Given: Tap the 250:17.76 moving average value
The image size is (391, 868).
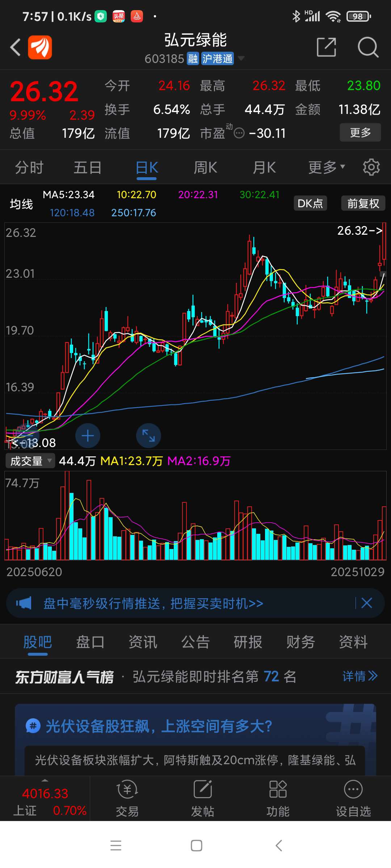Looking at the screenshot, I should 134,213.
